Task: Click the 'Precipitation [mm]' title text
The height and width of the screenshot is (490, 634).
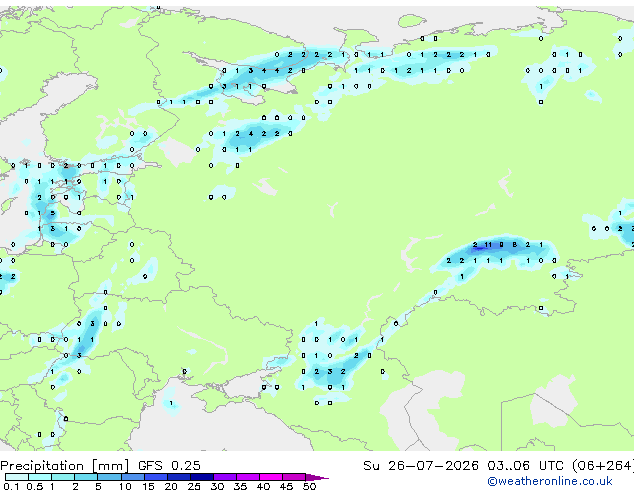Action: (x=65, y=466)
